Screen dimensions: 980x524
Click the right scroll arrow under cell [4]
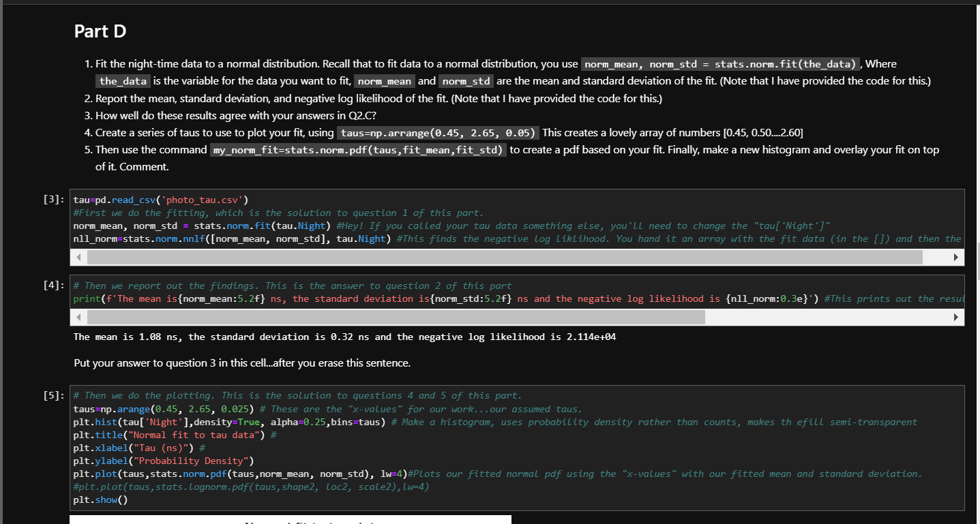click(x=957, y=318)
